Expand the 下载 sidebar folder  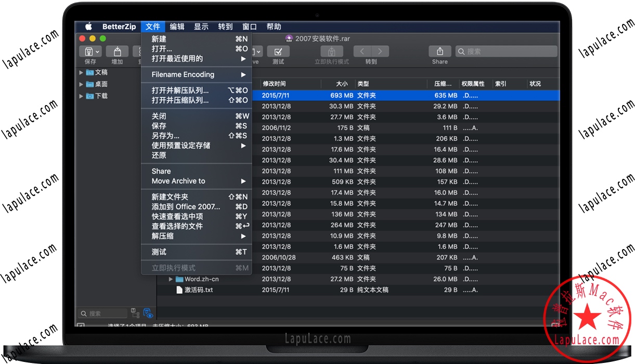pos(81,96)
